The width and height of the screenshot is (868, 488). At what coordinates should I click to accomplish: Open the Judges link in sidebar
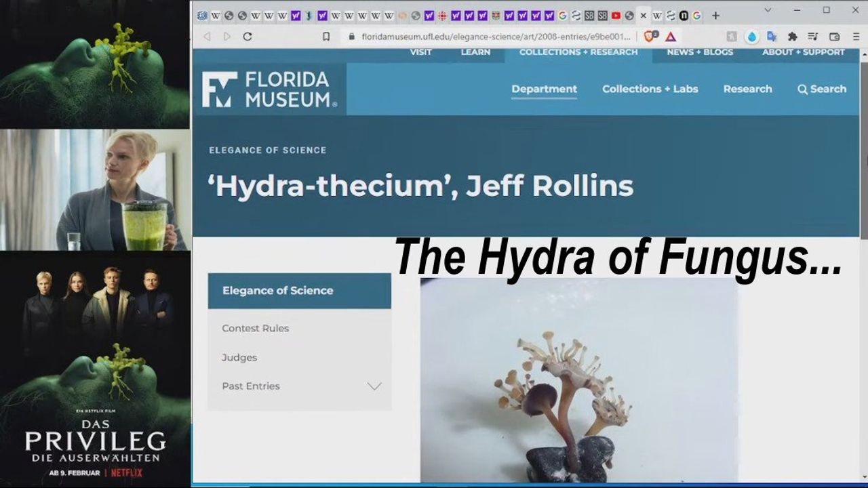point(239,357)
